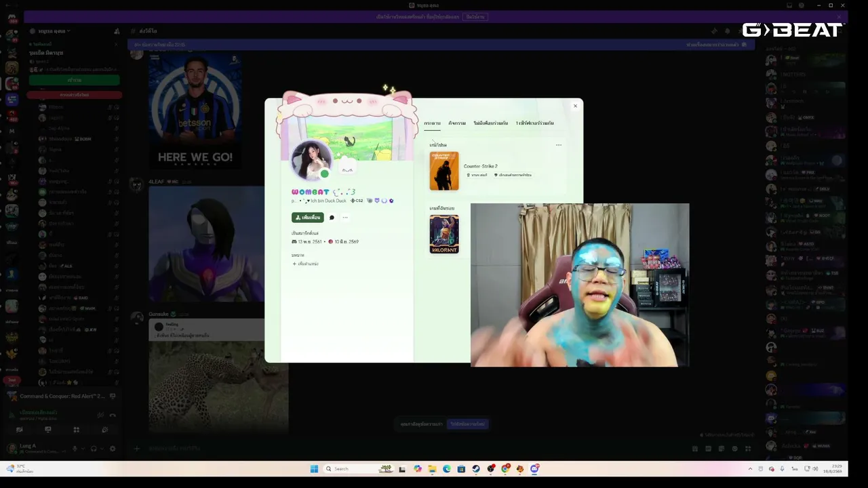Open the soundboard in voice panel
The height and width of the screenshot is (488, 868).
pyautogui.click(x=104, y=430)
